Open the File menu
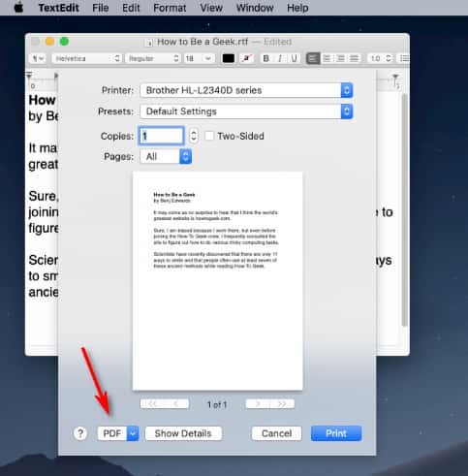 click(x=101, y=8)
